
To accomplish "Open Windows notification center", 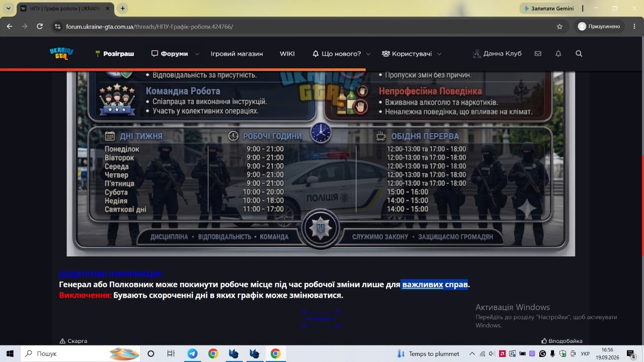I will pyautogui.click(x=632, y=353).
